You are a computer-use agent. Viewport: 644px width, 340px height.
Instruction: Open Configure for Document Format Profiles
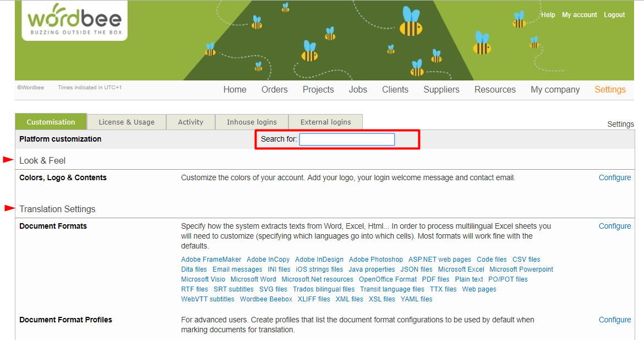614,320
